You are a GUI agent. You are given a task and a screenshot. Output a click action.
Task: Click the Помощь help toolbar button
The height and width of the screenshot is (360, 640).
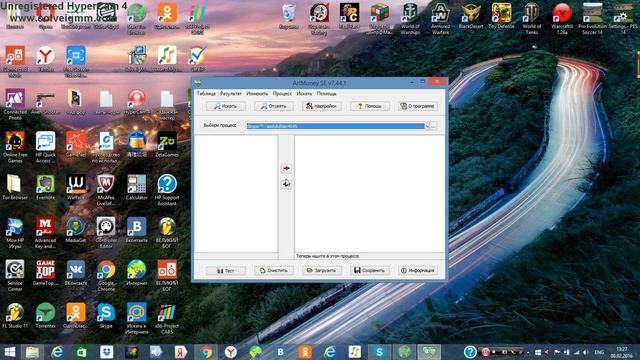tap(370, 106)
